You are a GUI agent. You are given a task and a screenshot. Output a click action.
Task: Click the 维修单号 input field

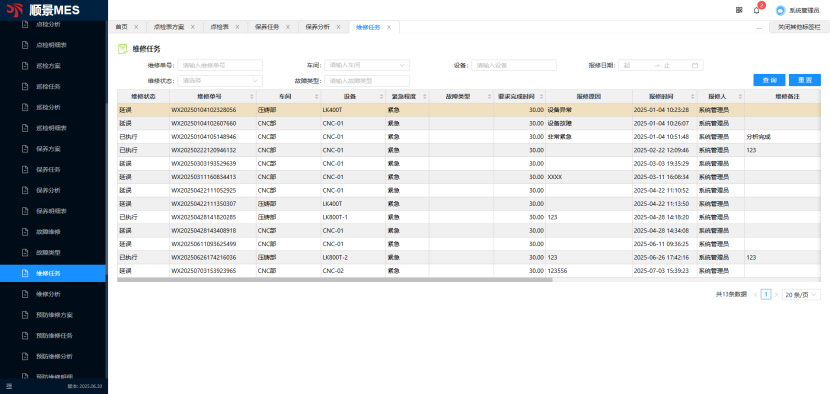tap(220, 65)
